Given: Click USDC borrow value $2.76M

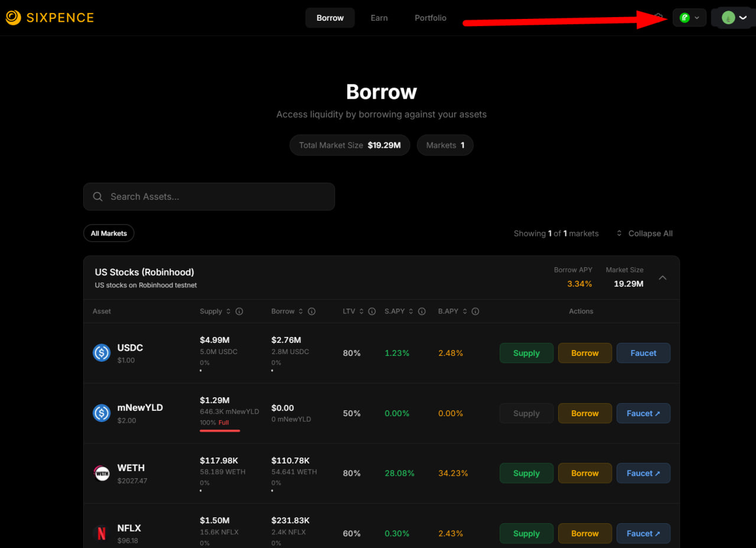Looking at the screenshot, I should click(286, 340).
